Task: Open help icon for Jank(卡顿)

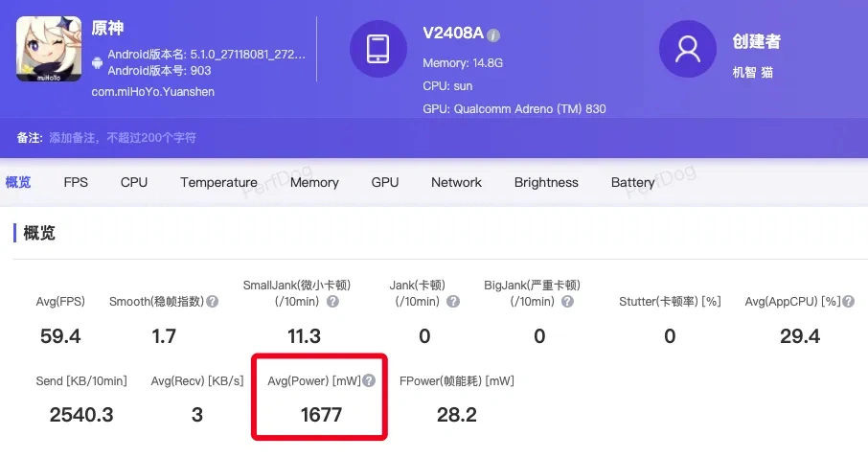Action: click(x=453, y=302)
